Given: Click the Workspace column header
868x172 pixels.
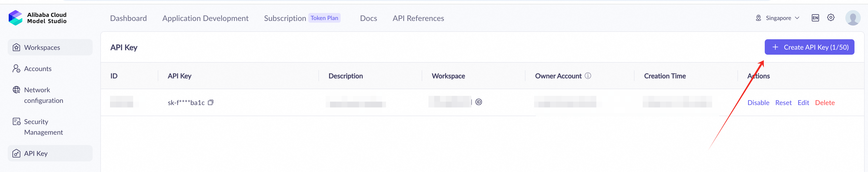Looking at the screenshot, I should 448,76.
